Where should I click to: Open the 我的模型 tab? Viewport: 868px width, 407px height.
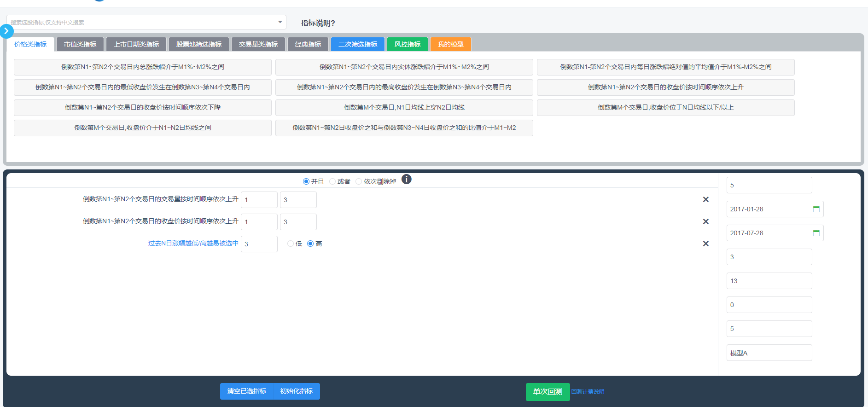pyautogui.click(x=451, y=44)
